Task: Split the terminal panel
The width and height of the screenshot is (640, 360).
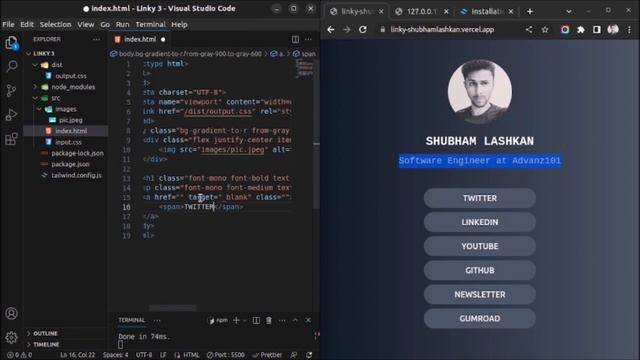Action: click(x=256, y=320)
